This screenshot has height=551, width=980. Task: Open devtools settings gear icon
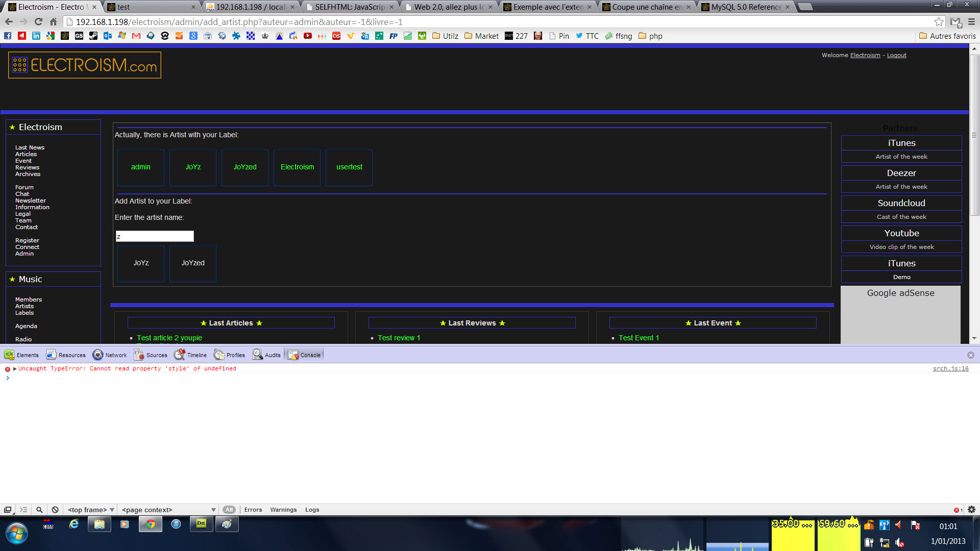click(x=971, y=510)
